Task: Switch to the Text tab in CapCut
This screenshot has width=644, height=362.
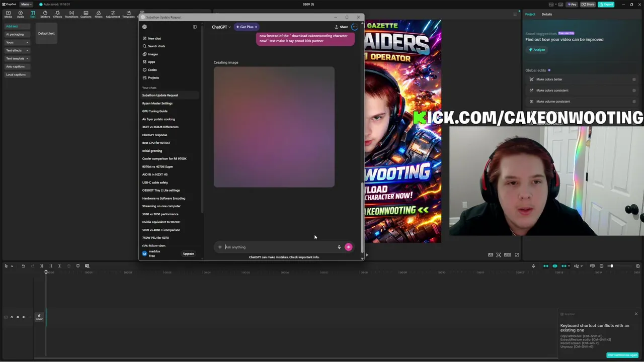Action: [33, 14]
